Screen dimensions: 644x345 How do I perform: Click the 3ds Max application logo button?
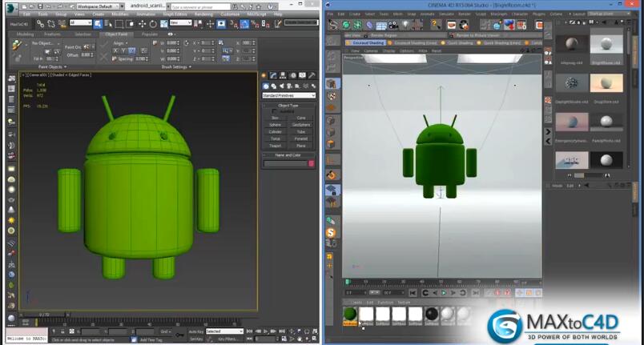(x=10, y=6)
